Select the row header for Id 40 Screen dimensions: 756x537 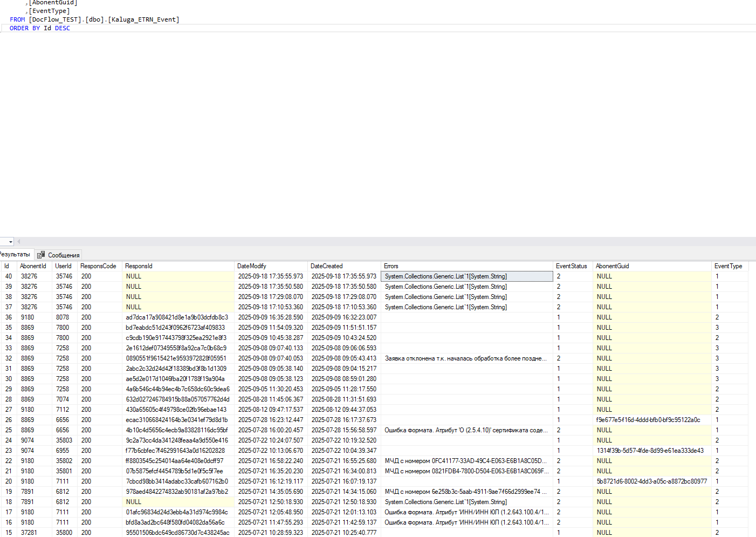9,276
